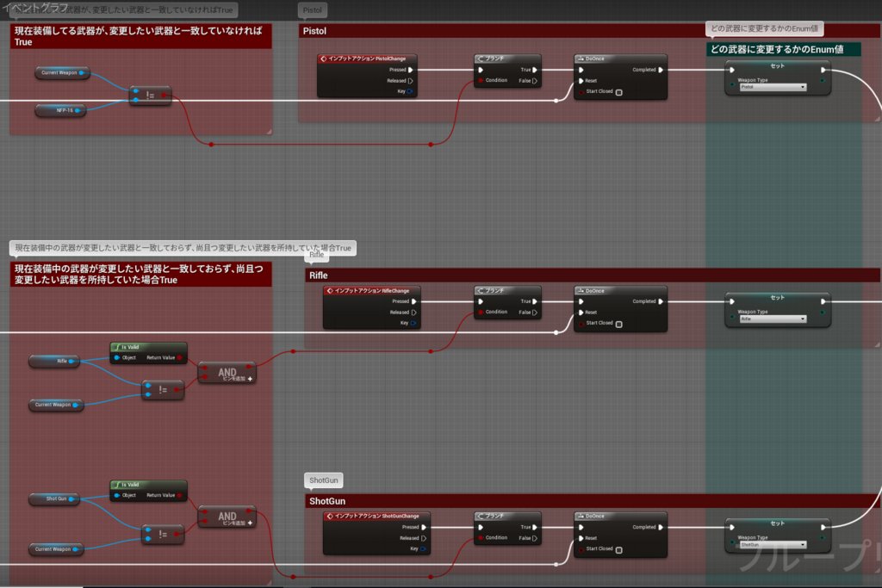Select the DoOnce node header in ShotGun section
Viewport: 882px width, 588px height.
pos(620,516)
